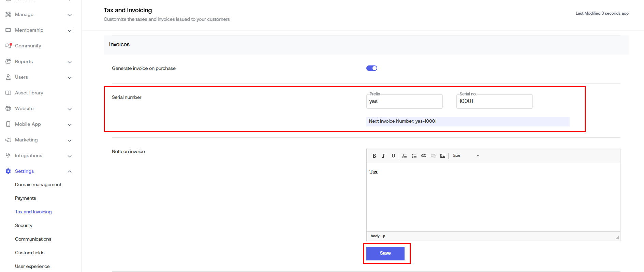This screenshot has width=644, height=272.
Task: Open Domain management settings
Action: coord(38,184)
